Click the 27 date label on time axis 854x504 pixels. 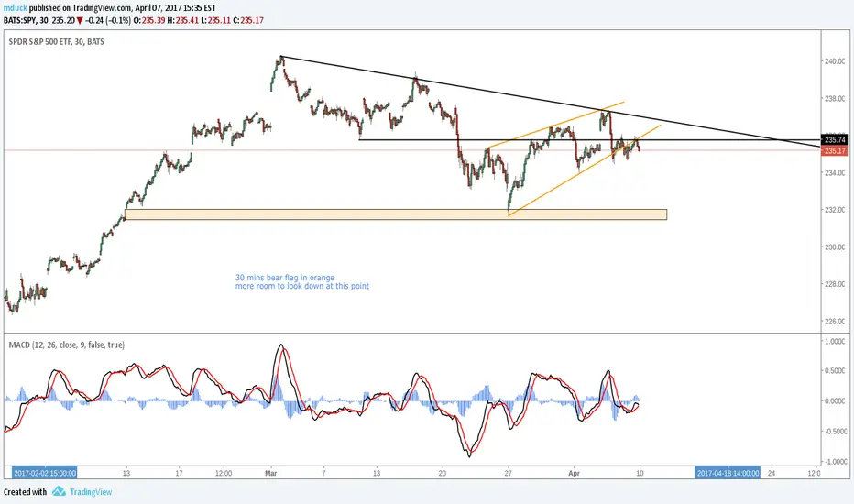[509, 473]
